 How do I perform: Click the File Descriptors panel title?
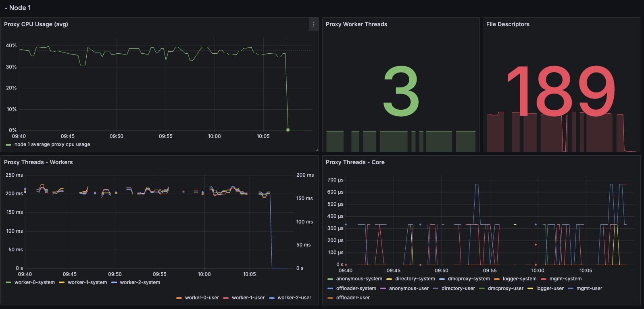click(x=507, y=24)
